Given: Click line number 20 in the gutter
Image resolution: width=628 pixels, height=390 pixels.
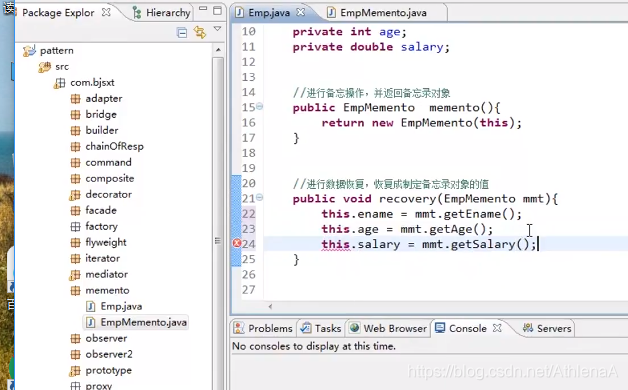Looking at the screenshot, I should coord(248,183).
